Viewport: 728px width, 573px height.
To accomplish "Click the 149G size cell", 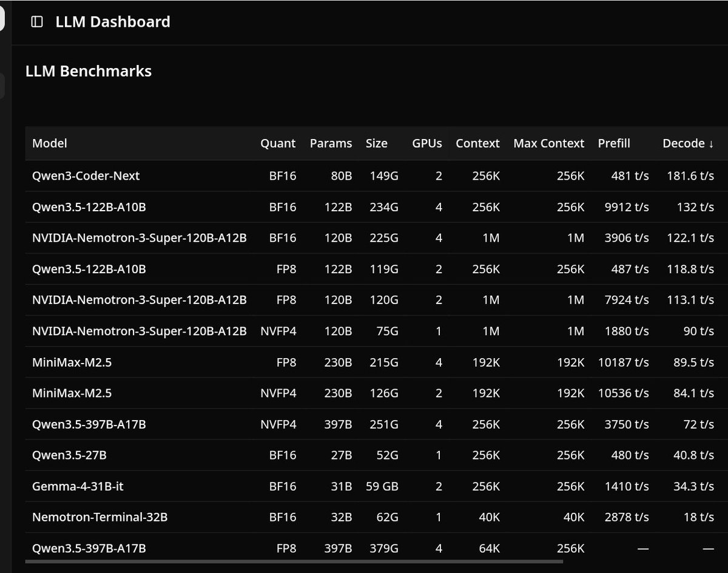I will [384, 176].
